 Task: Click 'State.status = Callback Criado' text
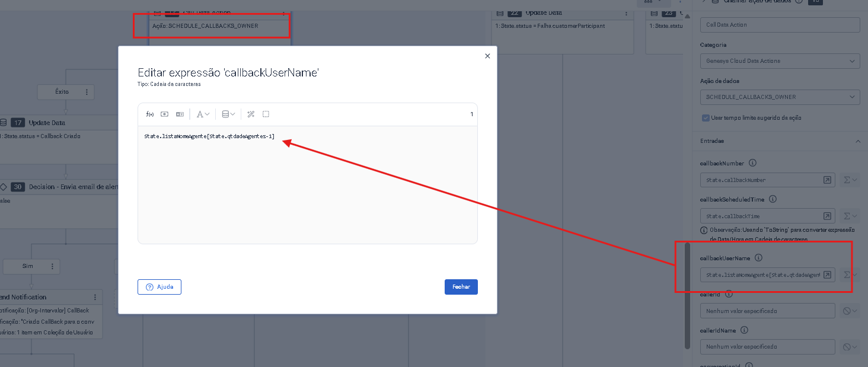point(42,136)
